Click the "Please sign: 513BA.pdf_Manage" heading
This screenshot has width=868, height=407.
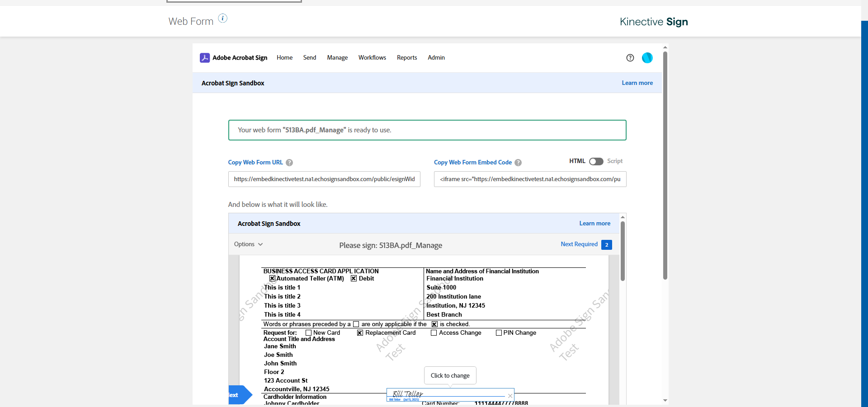pos(391,245)
